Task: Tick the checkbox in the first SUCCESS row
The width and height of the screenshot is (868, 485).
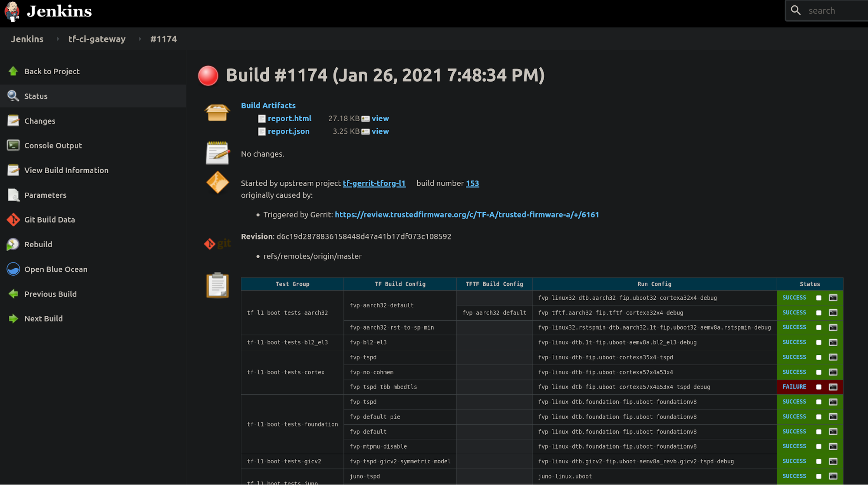Action: 818,298
